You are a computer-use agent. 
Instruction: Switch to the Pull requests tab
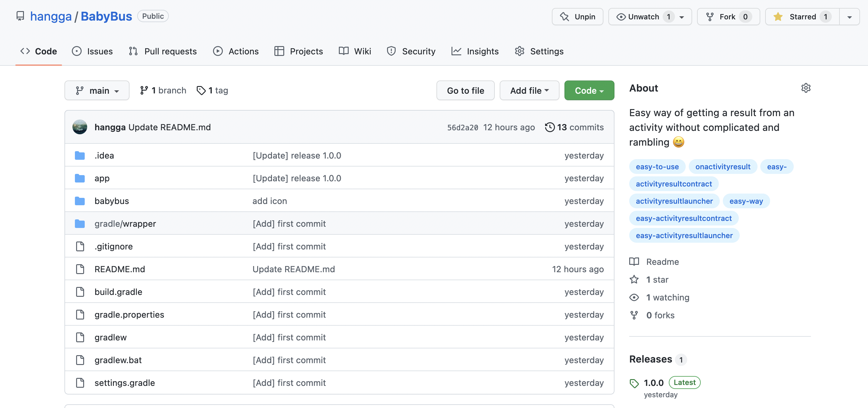[x=163, y=51]
